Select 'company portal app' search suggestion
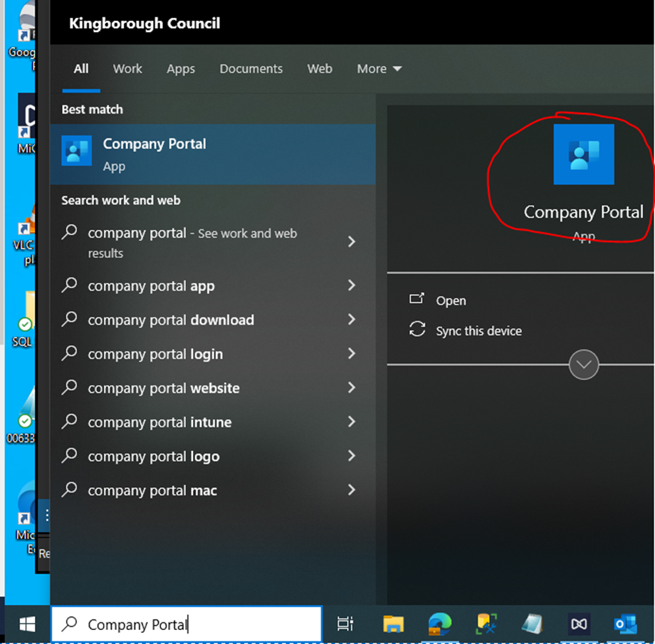655x644 pixels. tap(151, 286)
